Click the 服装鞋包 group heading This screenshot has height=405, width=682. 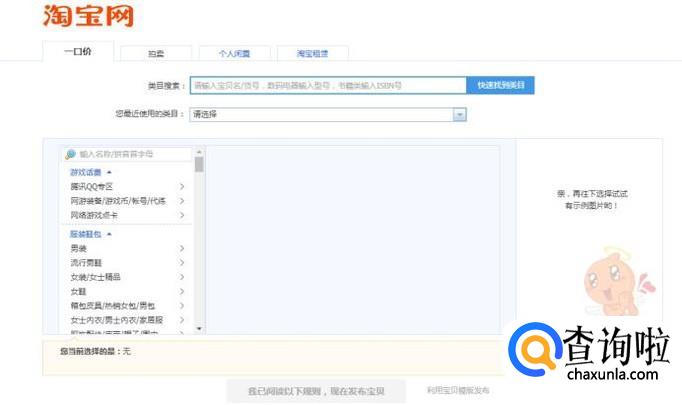tap(86, 234)
